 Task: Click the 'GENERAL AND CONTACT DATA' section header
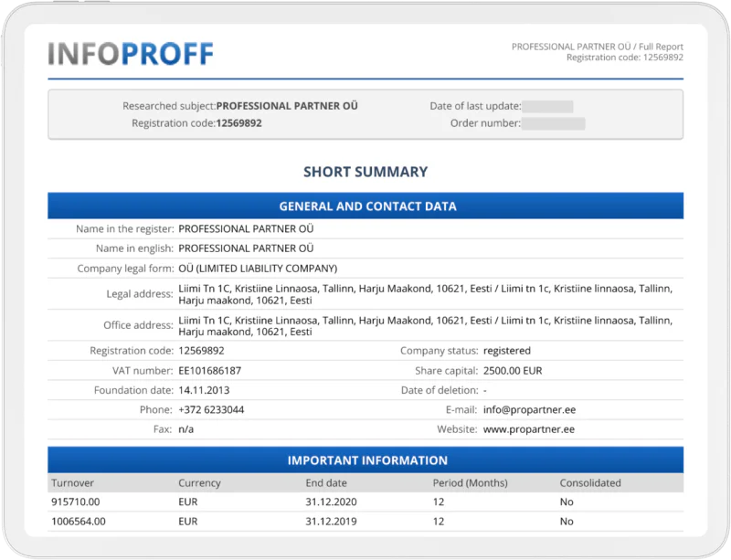pos(365,206)
